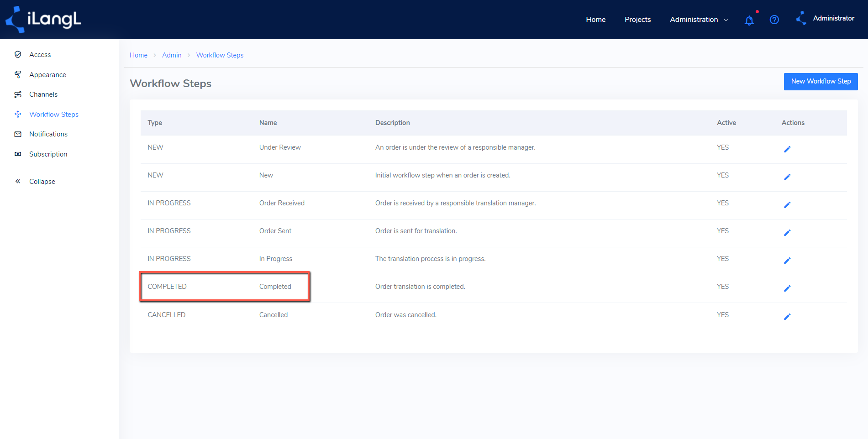The height and width of the screenshot is (439, 868).
Task: Open the Subscription settings page
Action: click(x=48, y=154)
